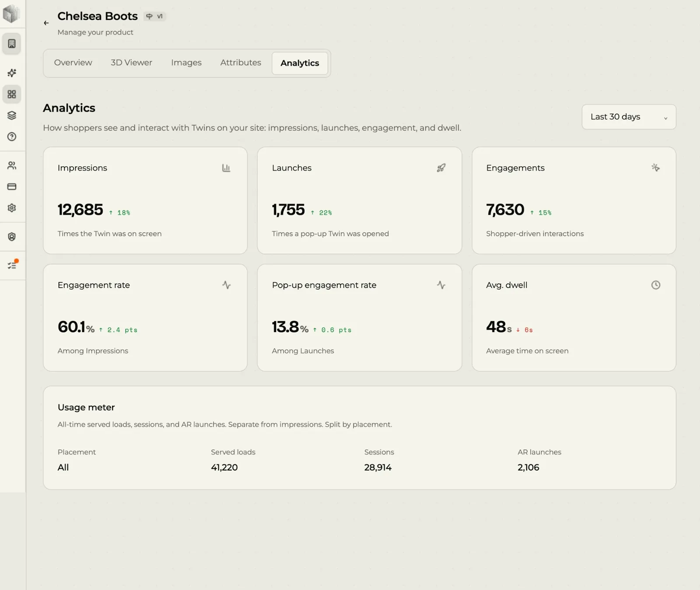Click the 1,755 launches value

[288, 210]
